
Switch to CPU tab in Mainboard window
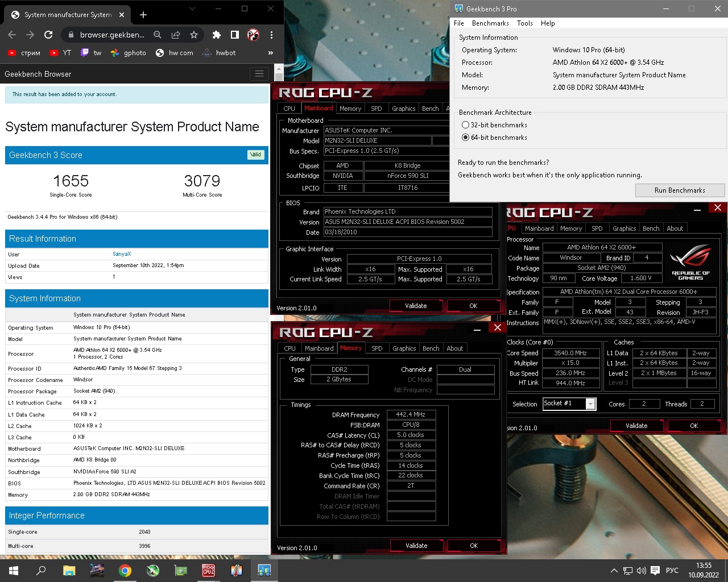(289, 109)
